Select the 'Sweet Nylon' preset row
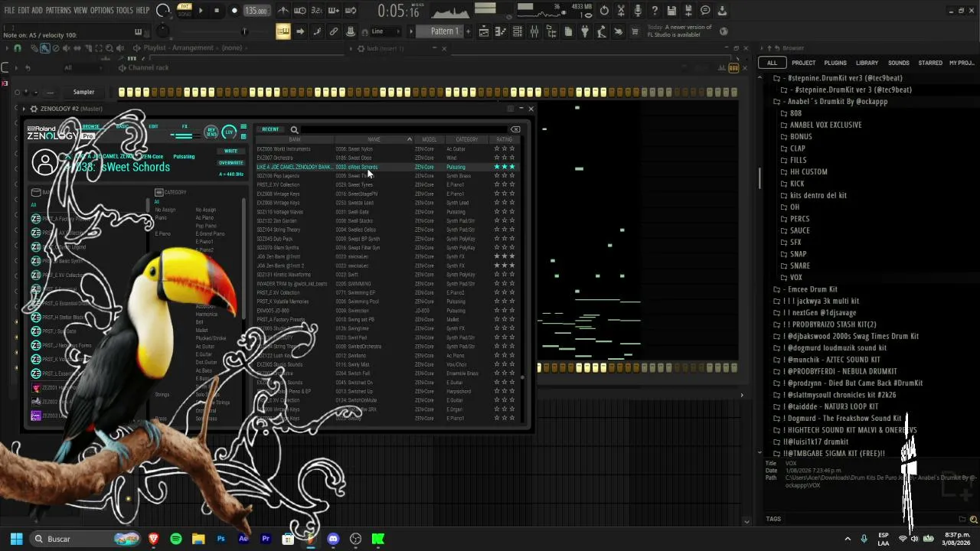Screen dimensions: 980x551 [388, 148]
